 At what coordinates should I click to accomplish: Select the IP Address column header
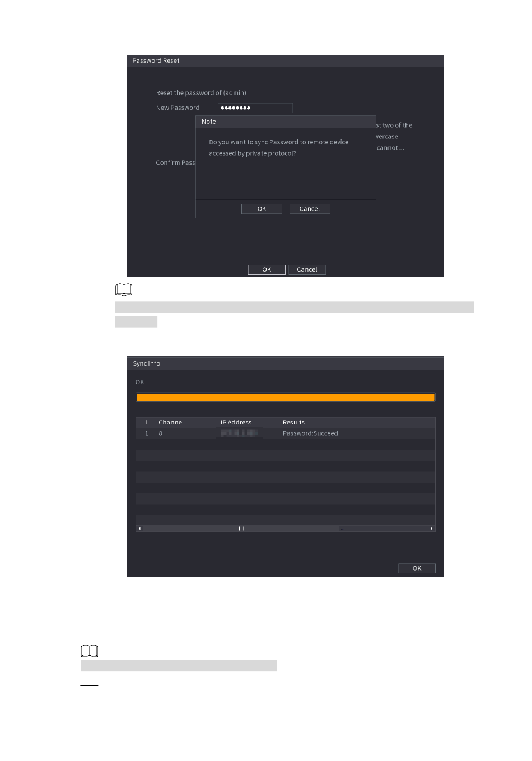point(236,422)
